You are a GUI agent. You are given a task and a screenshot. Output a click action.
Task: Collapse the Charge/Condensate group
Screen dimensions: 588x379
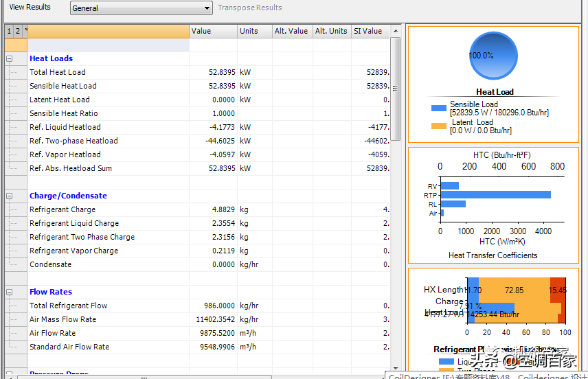point(10,196)
